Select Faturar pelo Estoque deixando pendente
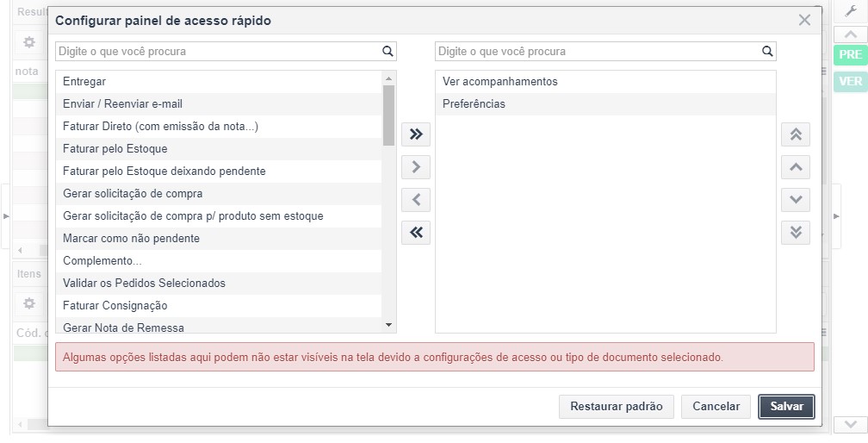Screen dimensions: 868x443 pos(219,172)
